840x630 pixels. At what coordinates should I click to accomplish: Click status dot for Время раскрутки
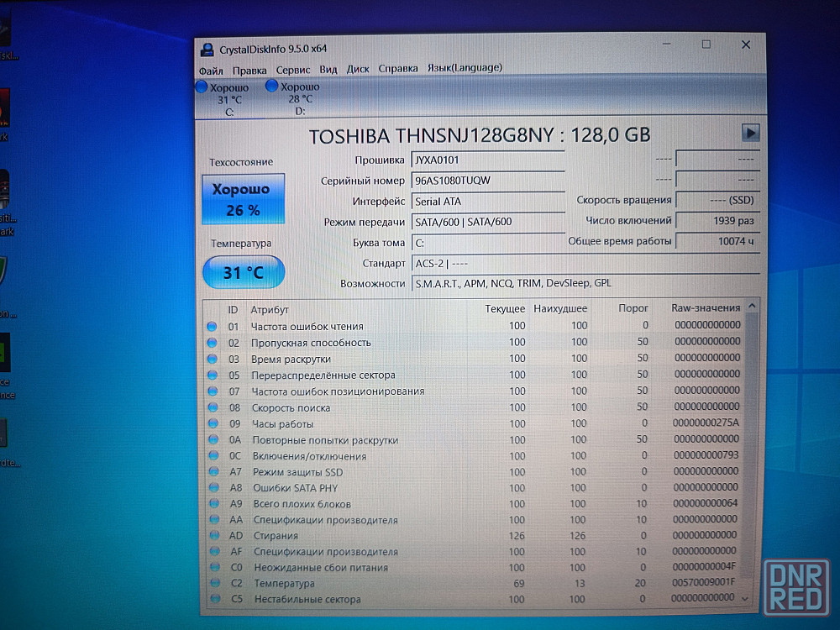click(x=213, y=359)
